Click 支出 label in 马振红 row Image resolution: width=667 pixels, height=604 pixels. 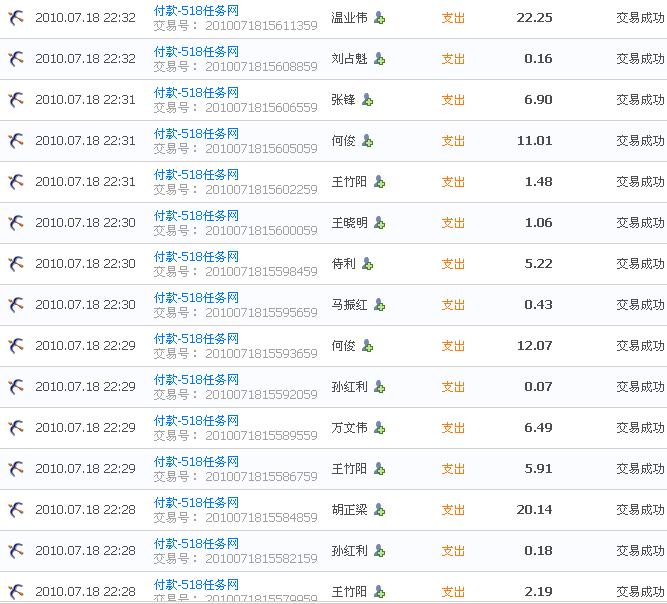click(453, 305)
